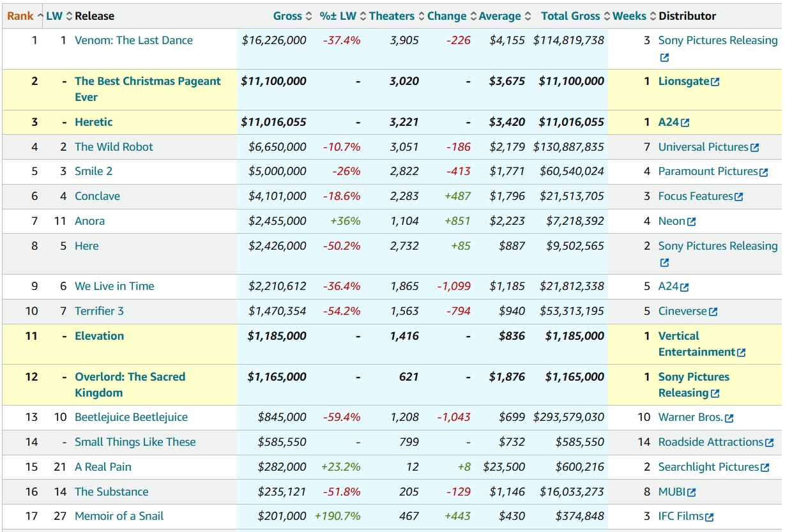Click external icon for Overlord's Sony Pictures Releasing
Screen dimensions: 785x532
coord(715,393)
